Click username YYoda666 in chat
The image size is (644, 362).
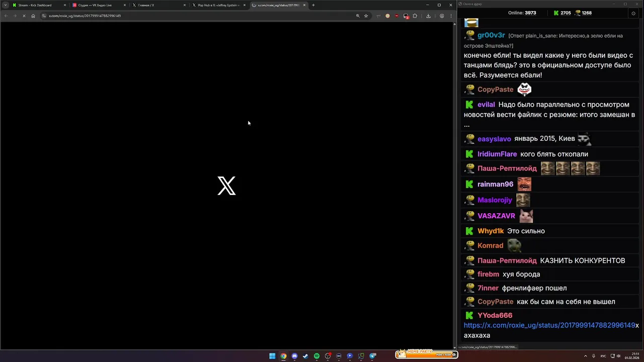pos(495,315)
